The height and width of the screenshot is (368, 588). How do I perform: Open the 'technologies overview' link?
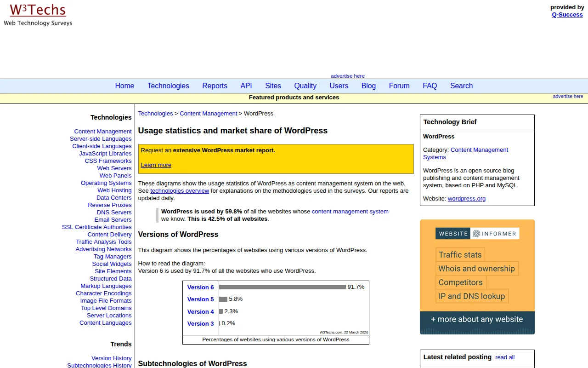(180, 190)
